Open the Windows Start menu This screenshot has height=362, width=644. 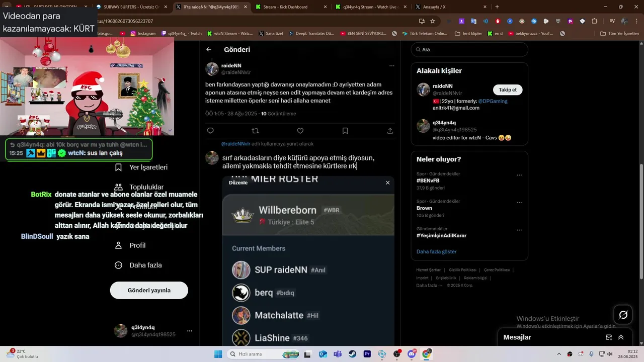click(x=218, y=354)
